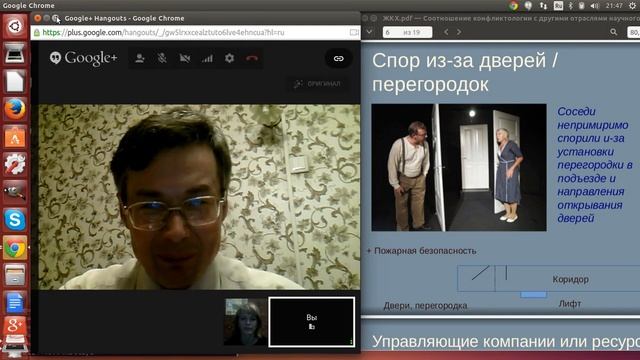Open Google Docs launcher icon
Screen dimensions: 640x360
[15, 303]
